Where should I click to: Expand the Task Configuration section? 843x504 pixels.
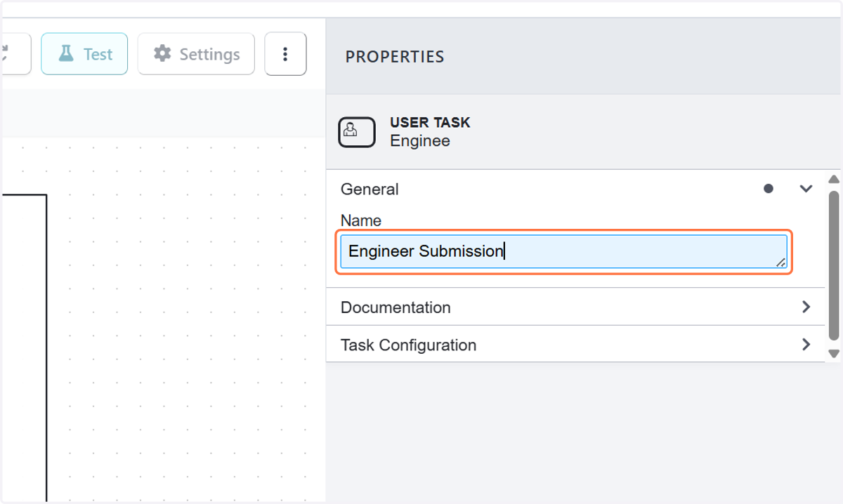(575, 345)
